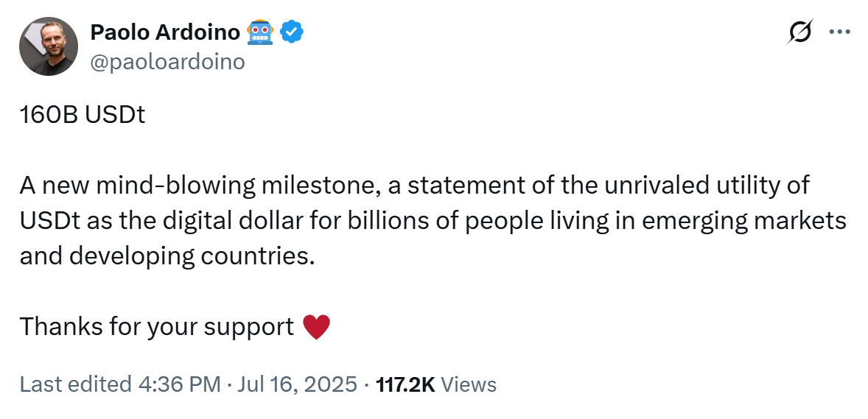Viewport: 868px width, 419px height.
Task: Open Paolo Ardoino's profile photo
Action: click(x=48, y=46)
